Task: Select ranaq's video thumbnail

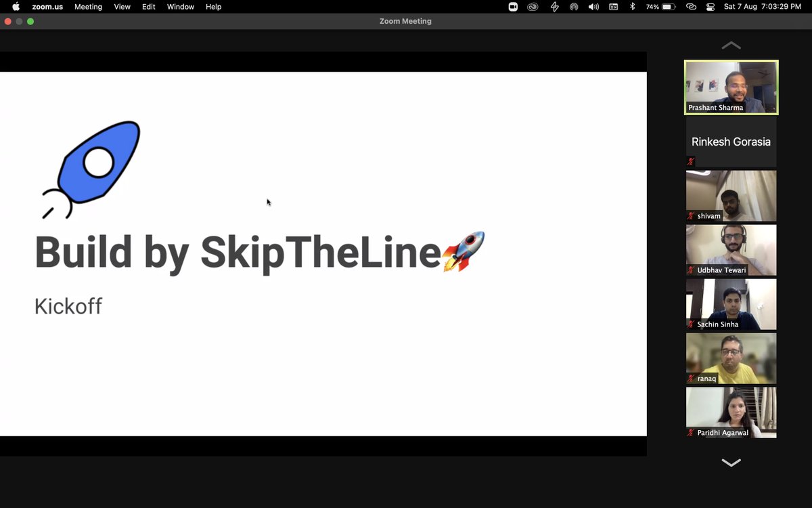Action: [731, 358]
